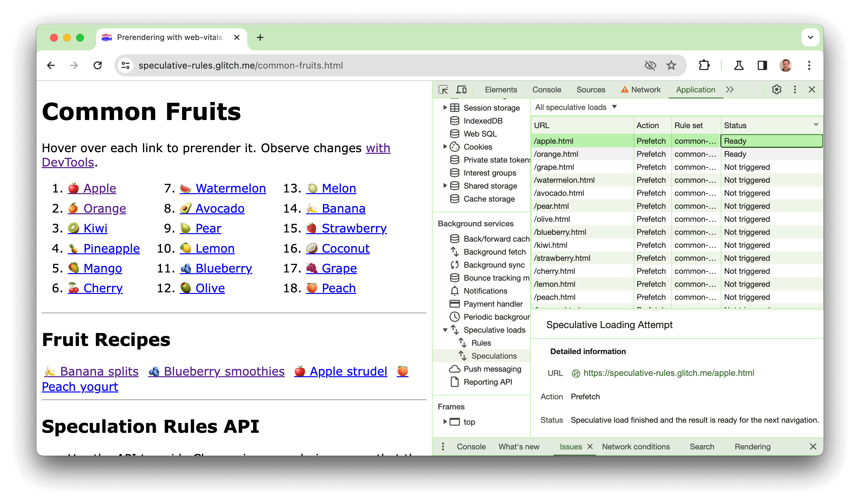Toggle the Network conditions tab
This screenshot has width=860, height=504.
[x=636, y=447]
